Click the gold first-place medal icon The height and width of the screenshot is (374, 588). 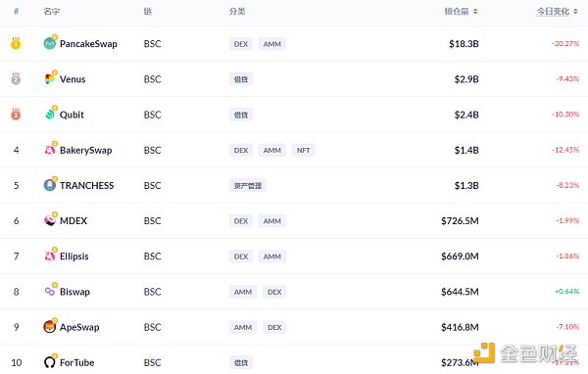point(16,43)
